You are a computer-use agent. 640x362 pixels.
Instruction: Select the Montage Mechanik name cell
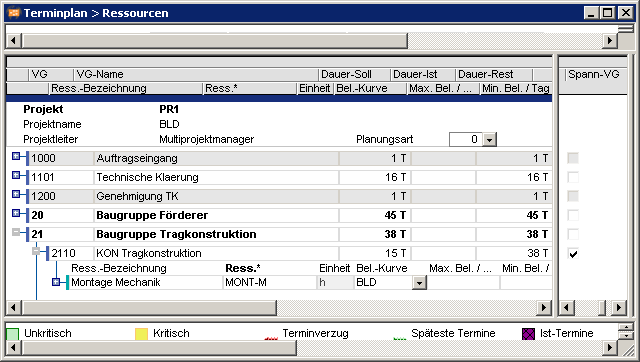(x=145, y=282)
